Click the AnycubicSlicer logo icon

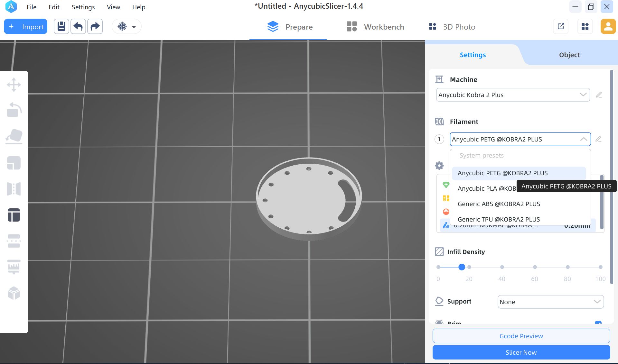tap(11, 6)
